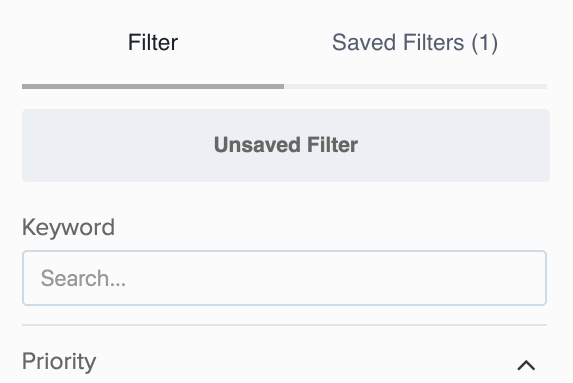573x383 pixels.
Task: Click the active Filter tab underline
Action: (153, 87)
